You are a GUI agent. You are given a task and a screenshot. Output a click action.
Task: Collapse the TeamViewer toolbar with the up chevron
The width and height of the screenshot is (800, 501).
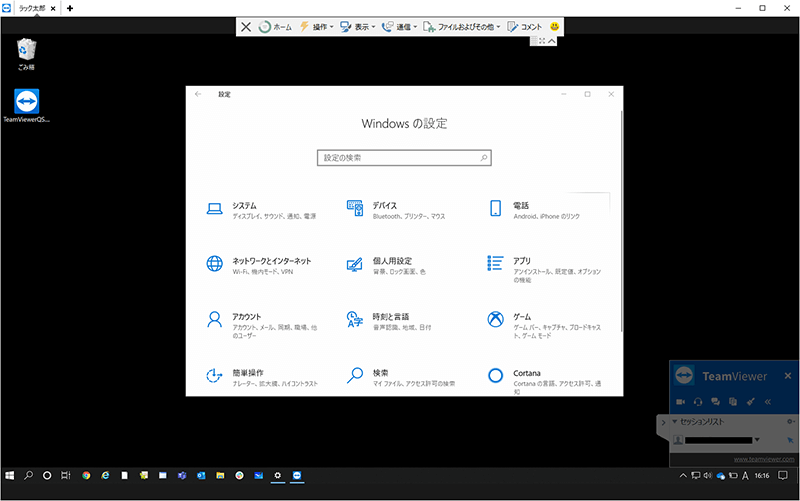coord(552,41)
